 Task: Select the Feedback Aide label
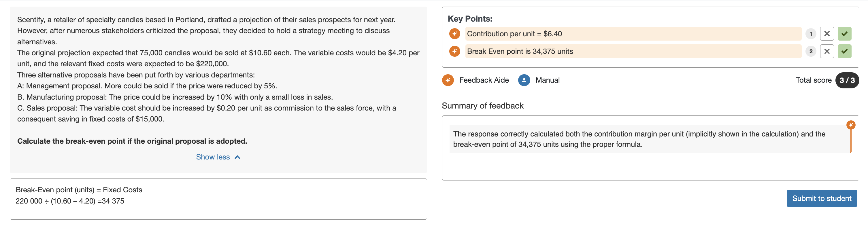click(x=484, y=80)
